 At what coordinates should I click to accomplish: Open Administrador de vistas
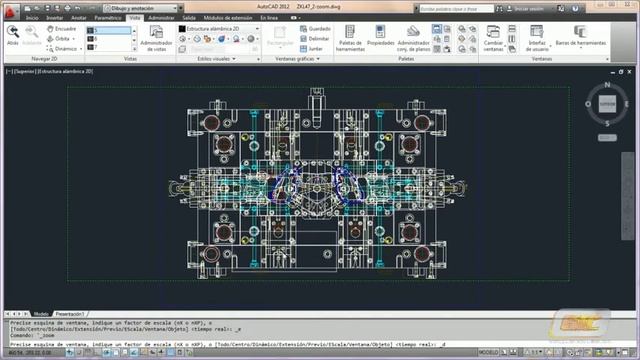click(x=156, y=38)
